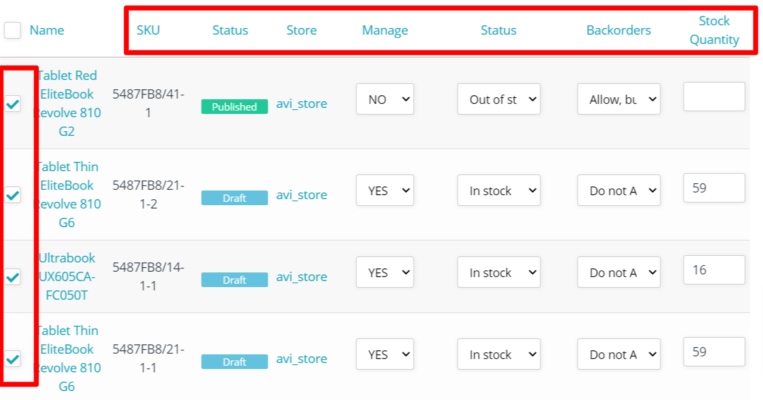Open Tablet Thin EliteBook product with SKU 21-1-2
This screenshot has height=400, width=763.
[x=67, y=195]
